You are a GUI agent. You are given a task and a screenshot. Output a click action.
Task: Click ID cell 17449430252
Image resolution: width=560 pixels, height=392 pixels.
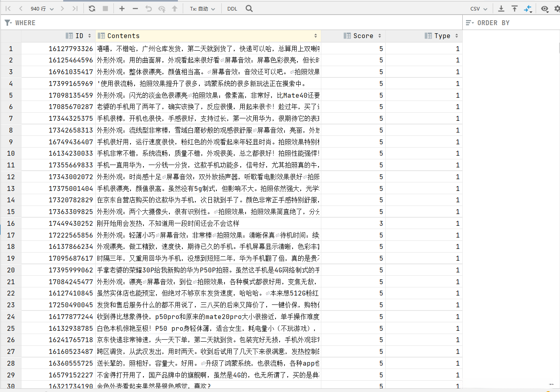tap(58, 223)
